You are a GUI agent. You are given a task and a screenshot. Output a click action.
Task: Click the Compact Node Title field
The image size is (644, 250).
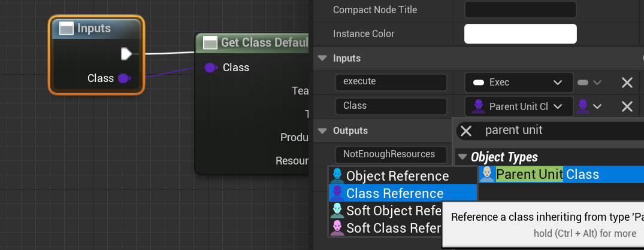click(x=520, y=10)
